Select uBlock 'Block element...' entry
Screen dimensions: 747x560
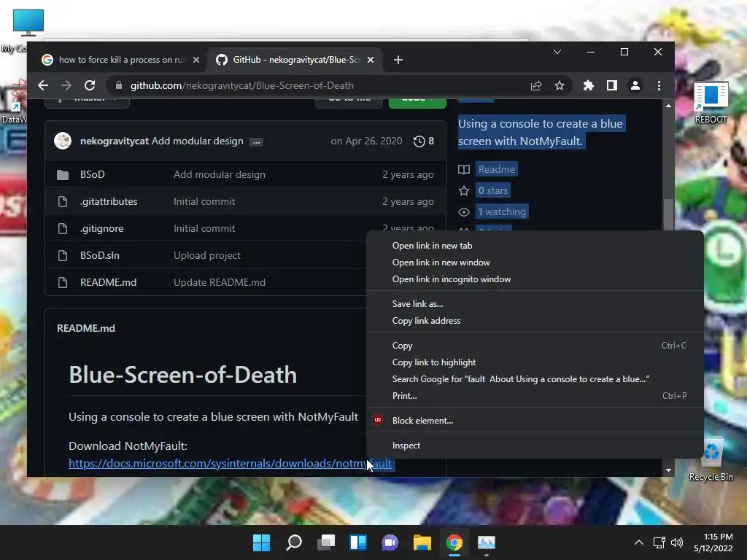(535, 421)
